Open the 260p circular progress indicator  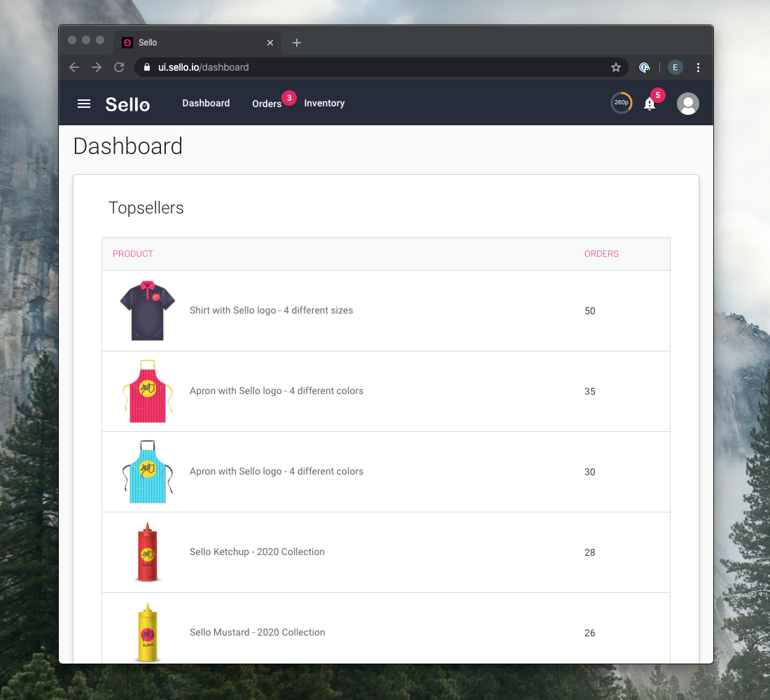pos(621,103)
